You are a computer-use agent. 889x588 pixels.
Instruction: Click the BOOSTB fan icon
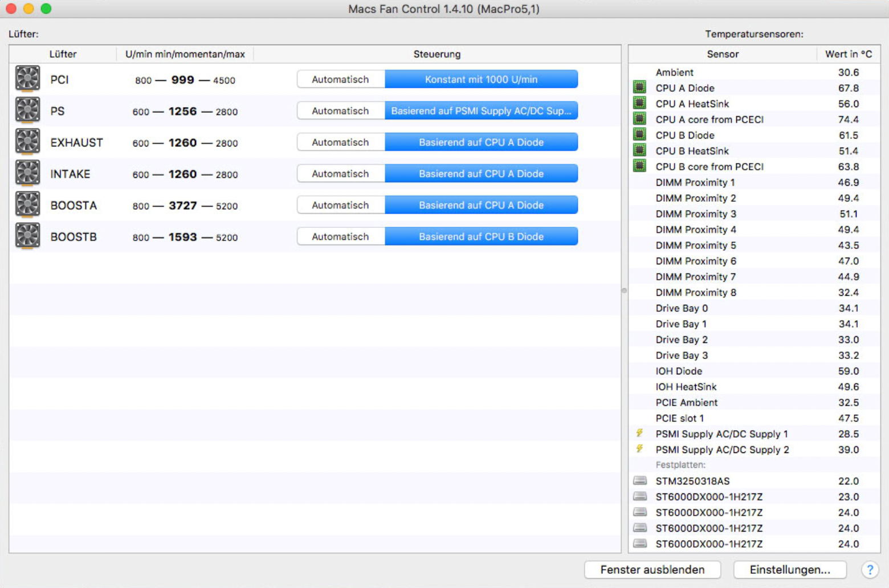tap(27, 236)
